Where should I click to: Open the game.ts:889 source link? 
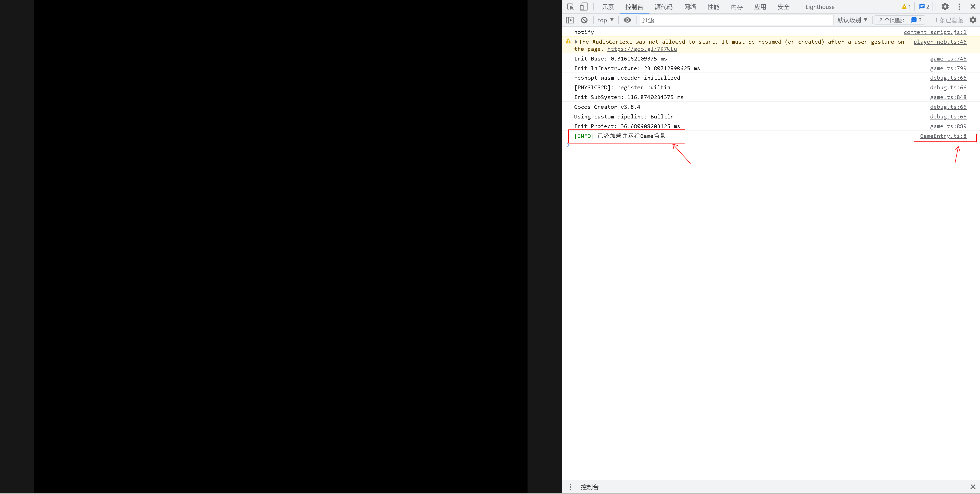(x=948, y=126)
